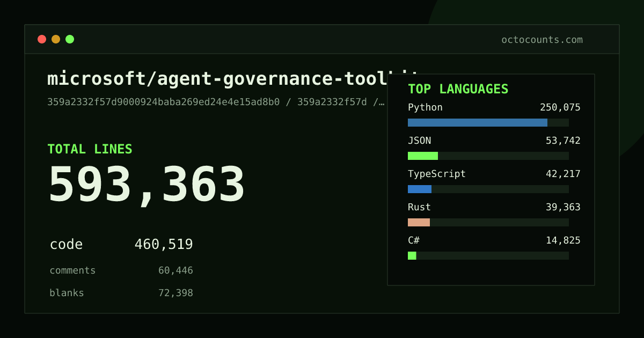Screen dimensions: 644x338
Task: Click the Python language label
Action: click(425, 107)
